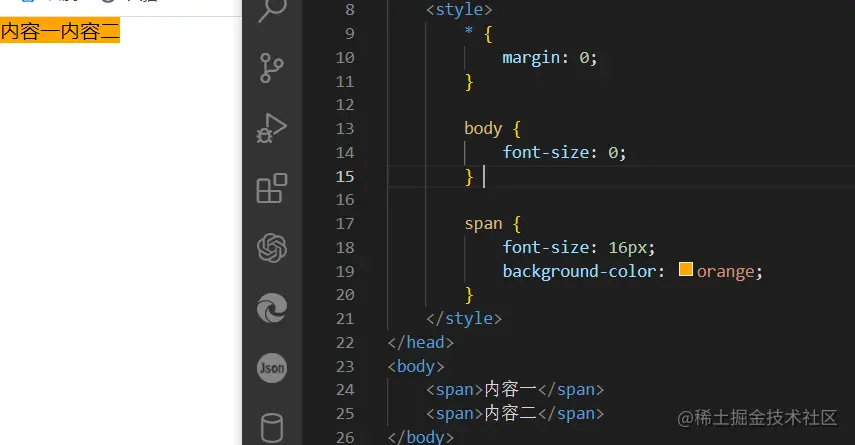This screenshot has height=445, width=855.
Task: Click the closing </style> tag
Action: click(x=463, y=318)
